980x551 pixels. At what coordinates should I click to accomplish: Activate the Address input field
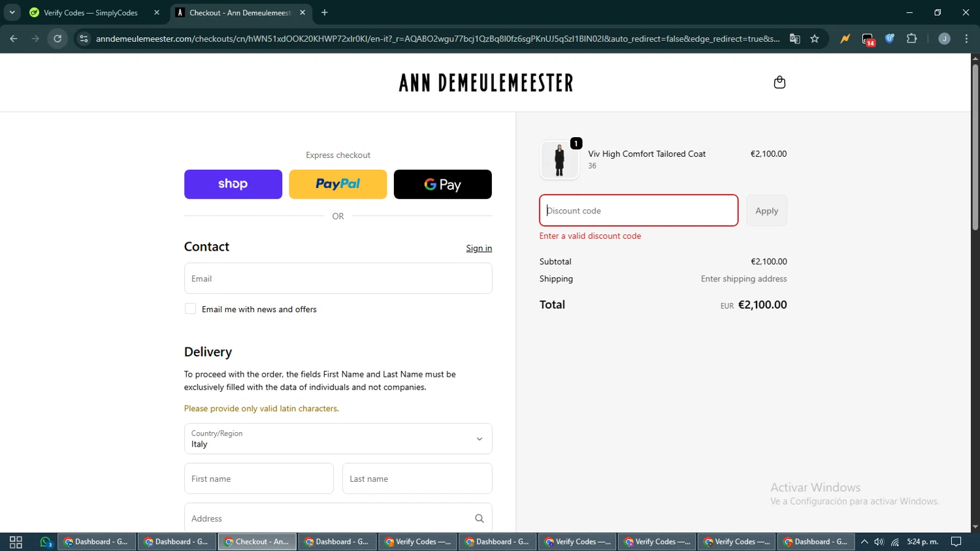(338, 518)
